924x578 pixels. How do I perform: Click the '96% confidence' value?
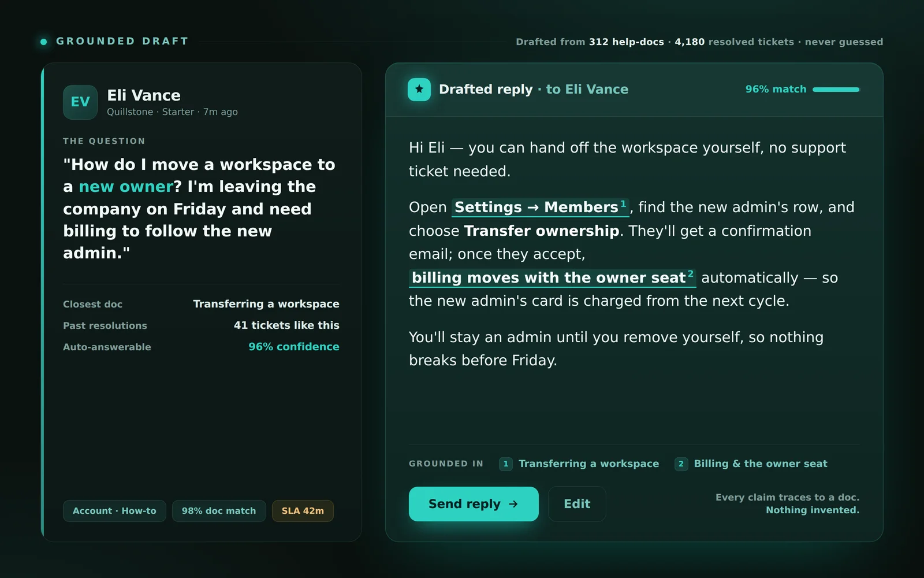(294, 347)
